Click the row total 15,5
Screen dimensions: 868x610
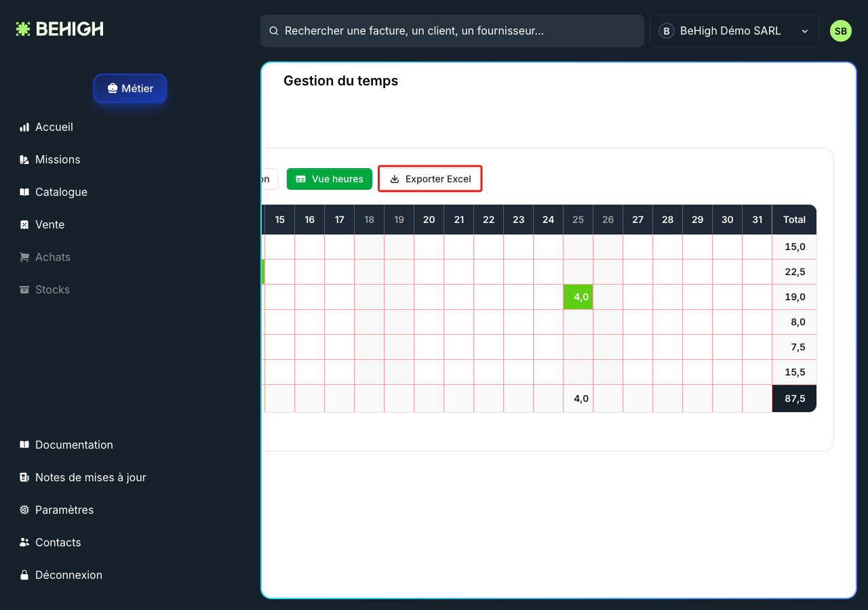coord(794,372)
